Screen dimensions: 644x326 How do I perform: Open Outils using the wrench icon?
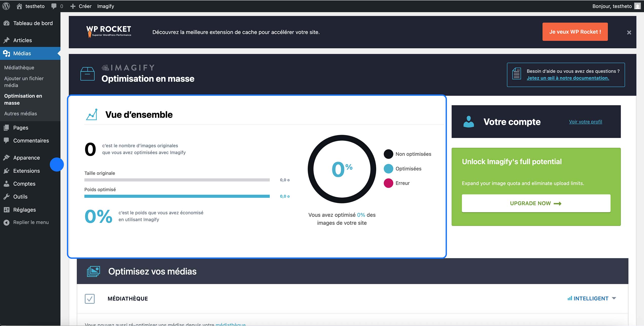[x=7, y=196]
